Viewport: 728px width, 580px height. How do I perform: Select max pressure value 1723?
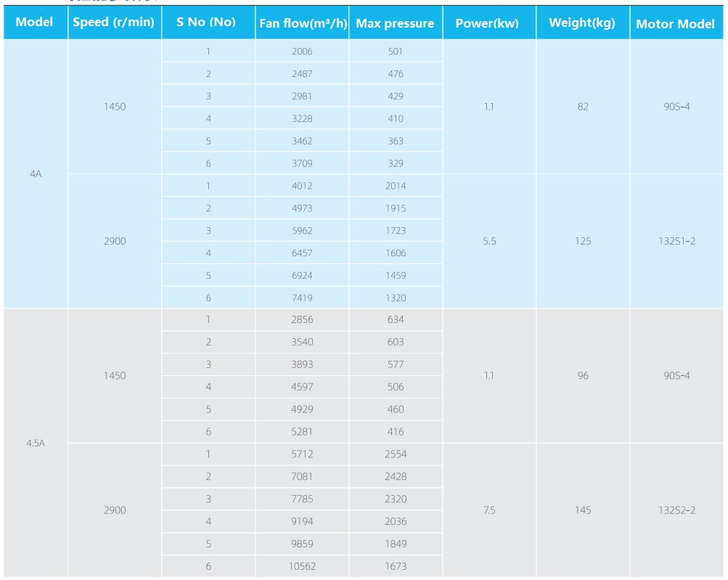396,230
